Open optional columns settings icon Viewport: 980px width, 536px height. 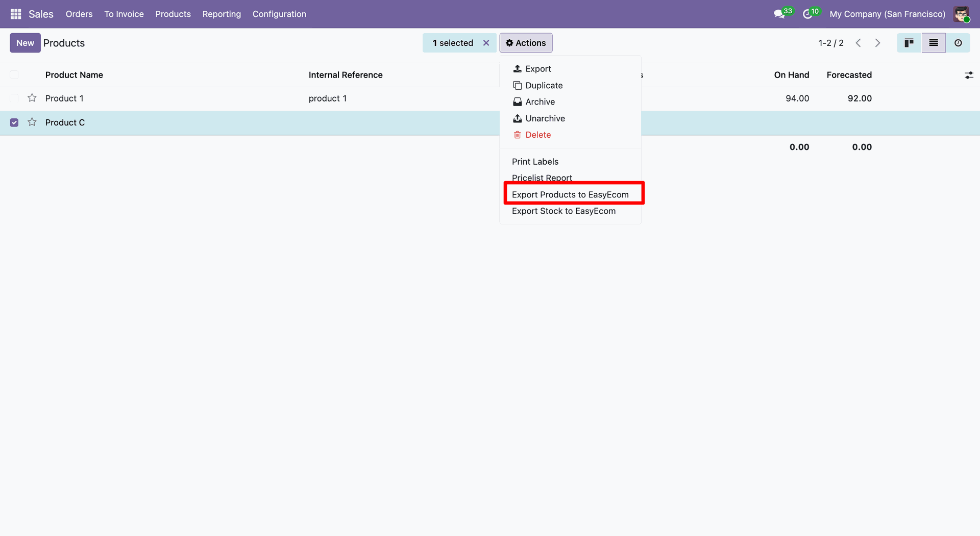(969, 75)
